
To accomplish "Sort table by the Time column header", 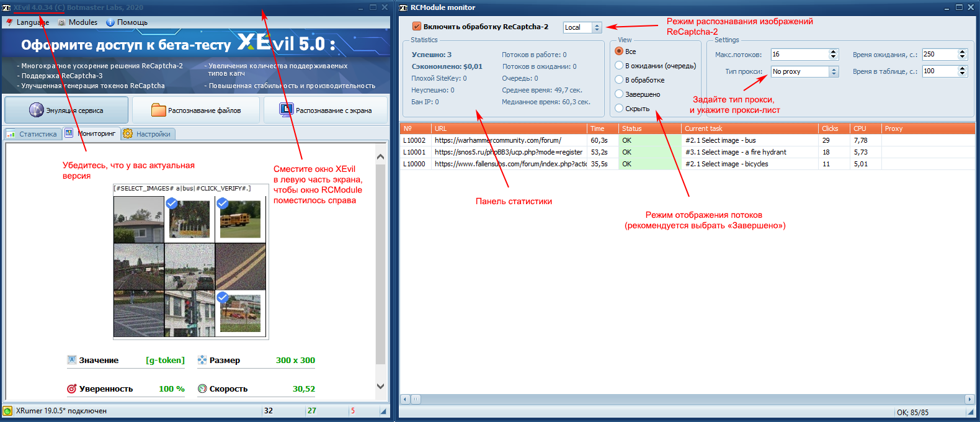I will click(x=603, y=128).
